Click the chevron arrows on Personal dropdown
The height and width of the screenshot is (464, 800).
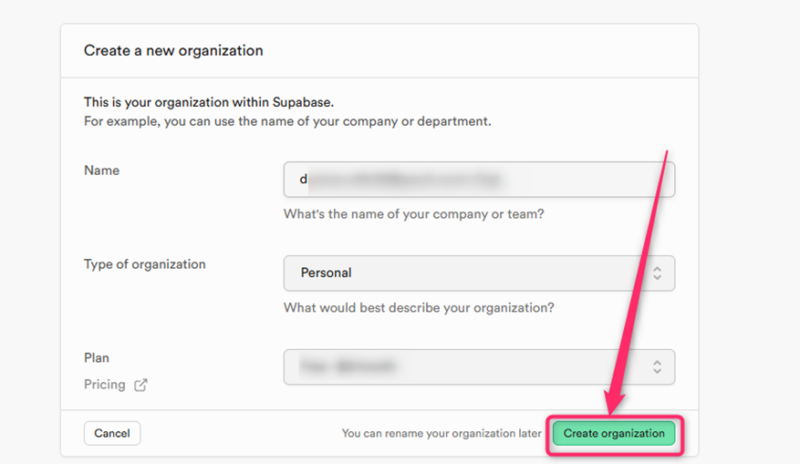[x=657, y=273]
